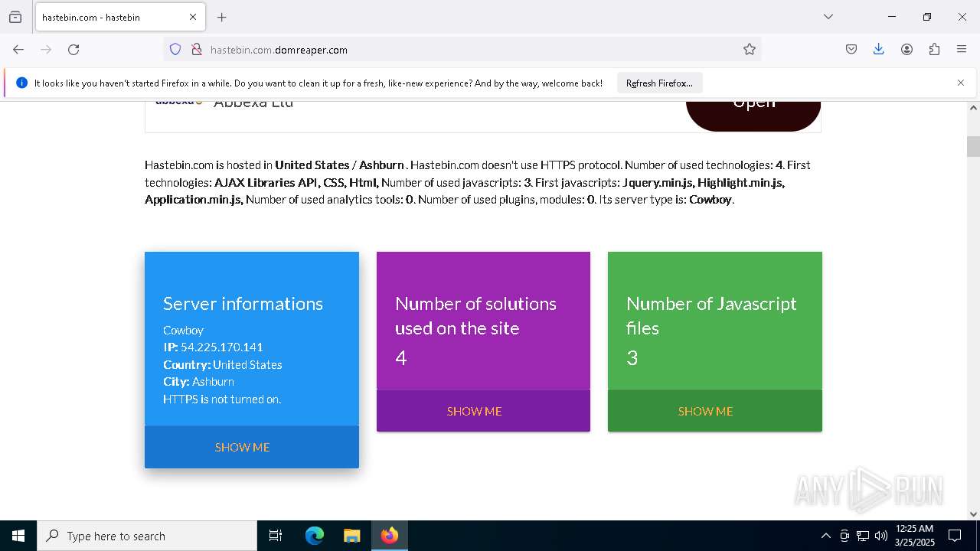
Task: Open the Downloads panel
Action: coord(879,49)
